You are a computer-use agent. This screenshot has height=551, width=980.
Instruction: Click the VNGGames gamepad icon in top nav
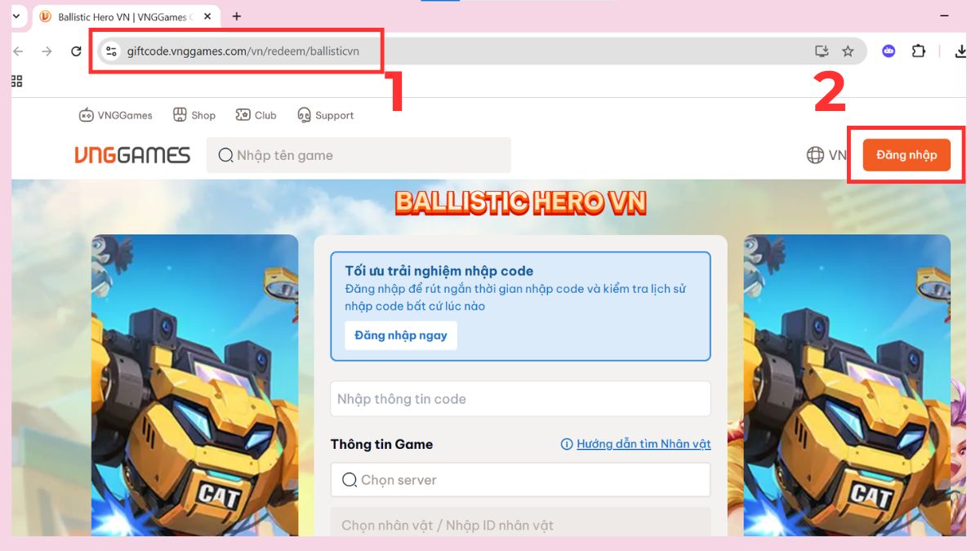point(85,115)
